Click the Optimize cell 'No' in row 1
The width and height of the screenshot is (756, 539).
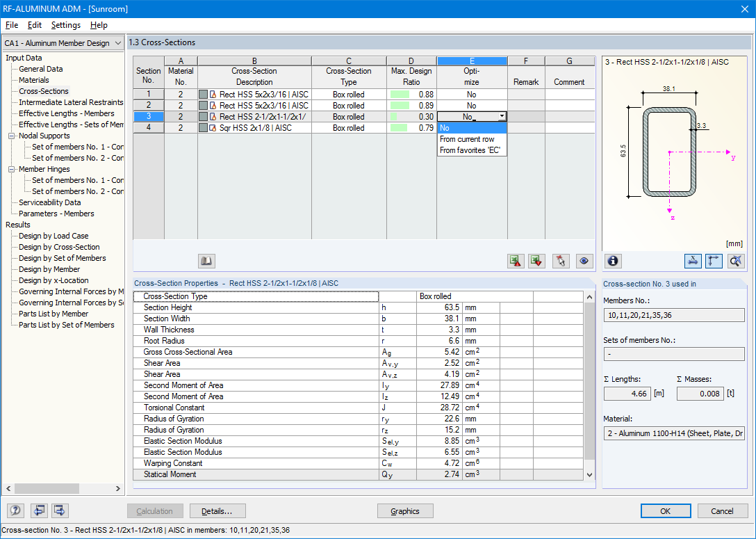(x=472, y=95)
